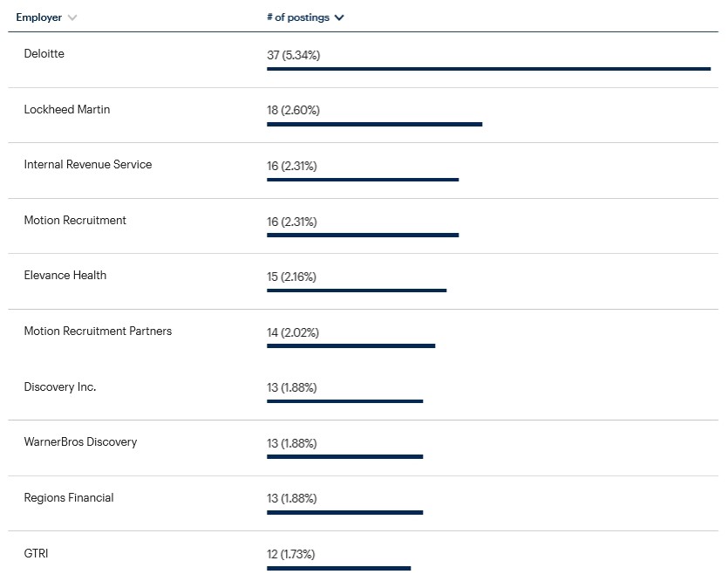The height and width of the screenshot is (588, 728).
Task: Click Elevance Health's 15 (2.16%) count
Action: 291,277
